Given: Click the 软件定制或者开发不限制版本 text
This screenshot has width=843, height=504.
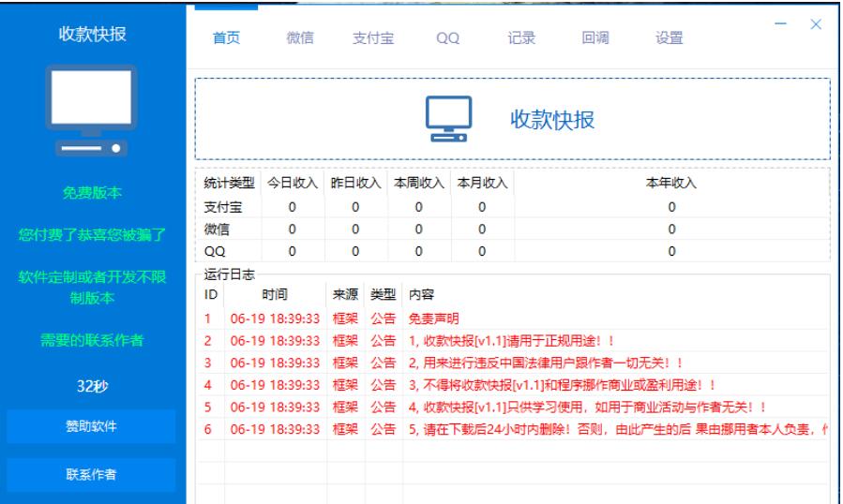Looking at the screenshot, I should pyautogui.click(x=92, y=287).
